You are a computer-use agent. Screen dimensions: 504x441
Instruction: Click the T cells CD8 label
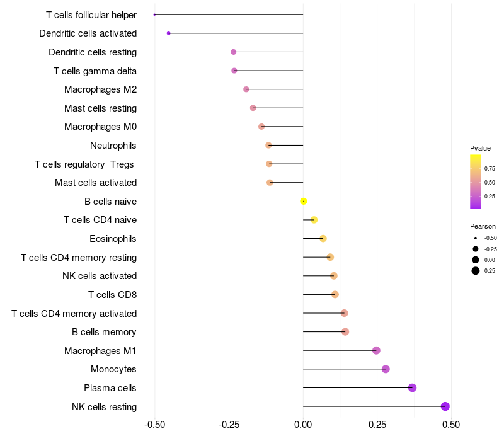coord(113,295)
